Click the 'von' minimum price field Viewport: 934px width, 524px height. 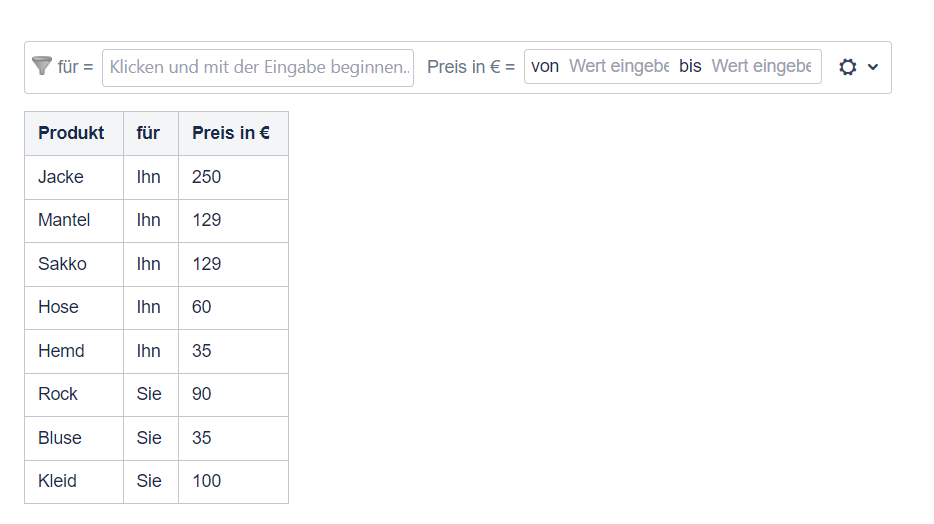pos(618,67)
